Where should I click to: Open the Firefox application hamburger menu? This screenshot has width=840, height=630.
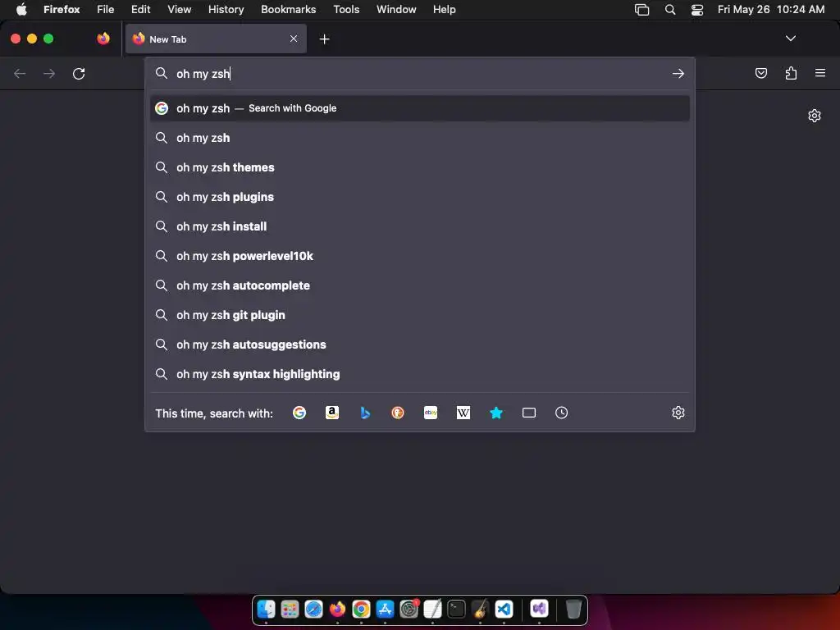pyautogui.click(x=820, y=73)
